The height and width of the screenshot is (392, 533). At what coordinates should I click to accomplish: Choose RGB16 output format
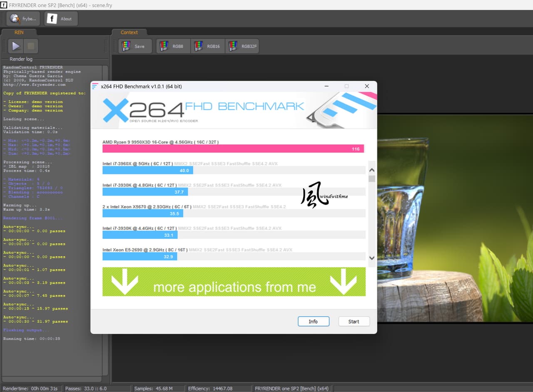(x=208, y=46)
